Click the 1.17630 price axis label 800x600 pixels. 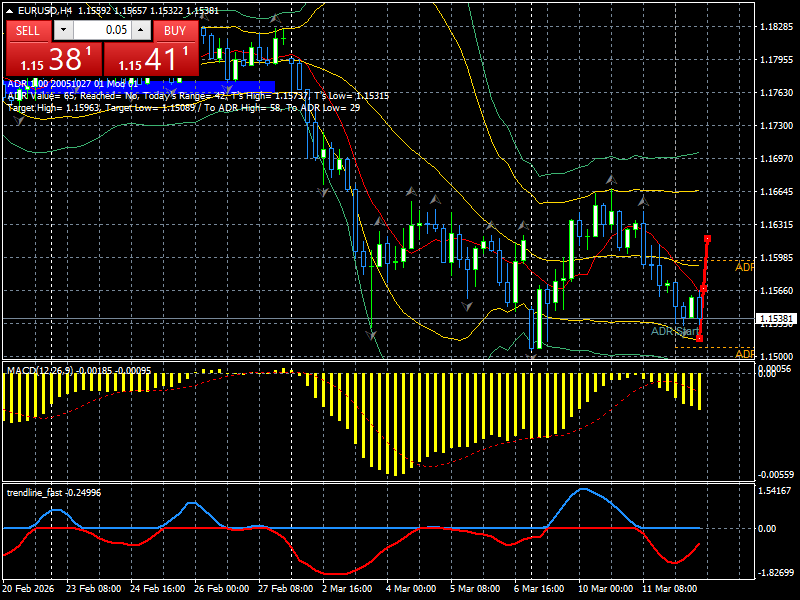pyautogui.click(x=776, y=93)
